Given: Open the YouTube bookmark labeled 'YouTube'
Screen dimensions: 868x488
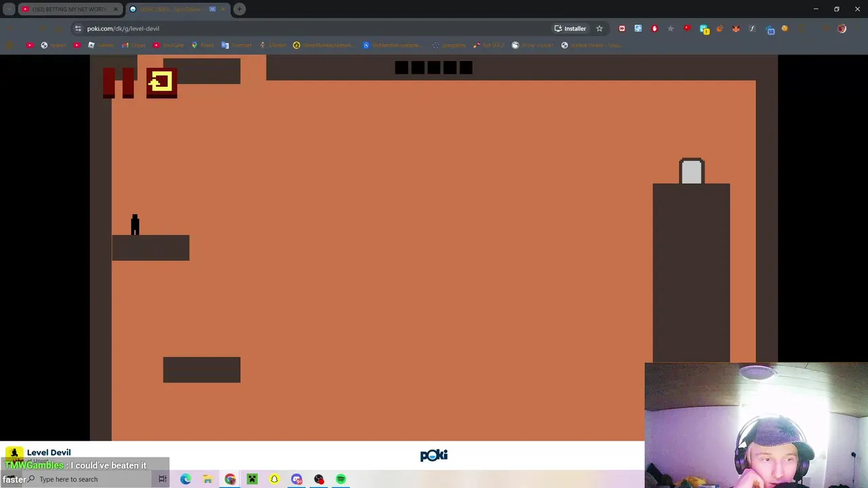Looking at the screenshot, I should pyautogui.click(x=168, y=45).
